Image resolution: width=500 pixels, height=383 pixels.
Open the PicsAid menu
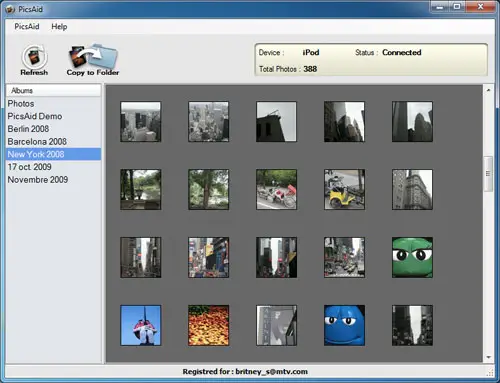pyautogui.click(x=27, y=27)
